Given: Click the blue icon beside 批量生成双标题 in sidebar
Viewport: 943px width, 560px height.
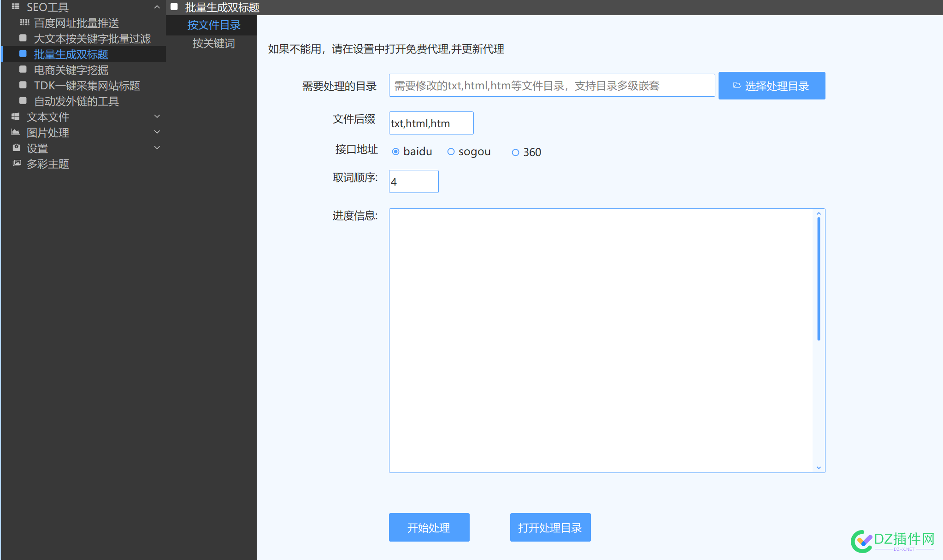Looking at the screenshot, I should tap(23, 53).
